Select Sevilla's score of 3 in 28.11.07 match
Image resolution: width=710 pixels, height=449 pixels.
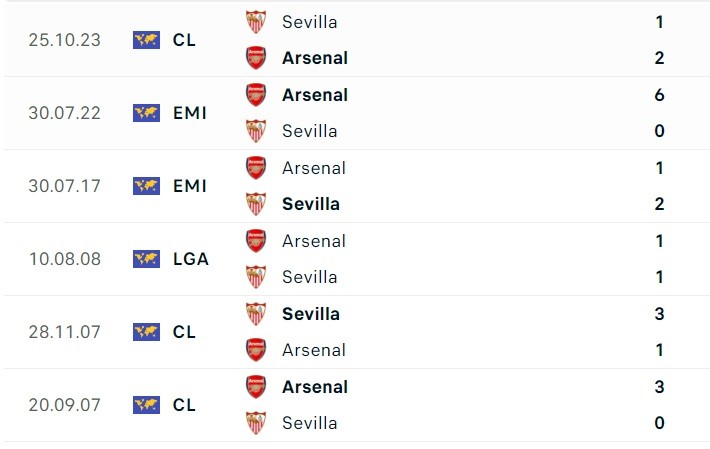pos(659,314)
